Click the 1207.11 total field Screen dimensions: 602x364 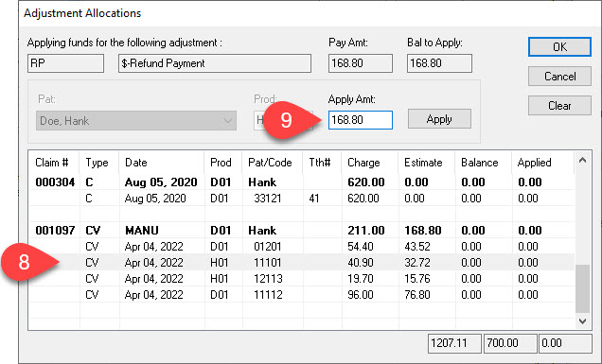coord(454,343)
